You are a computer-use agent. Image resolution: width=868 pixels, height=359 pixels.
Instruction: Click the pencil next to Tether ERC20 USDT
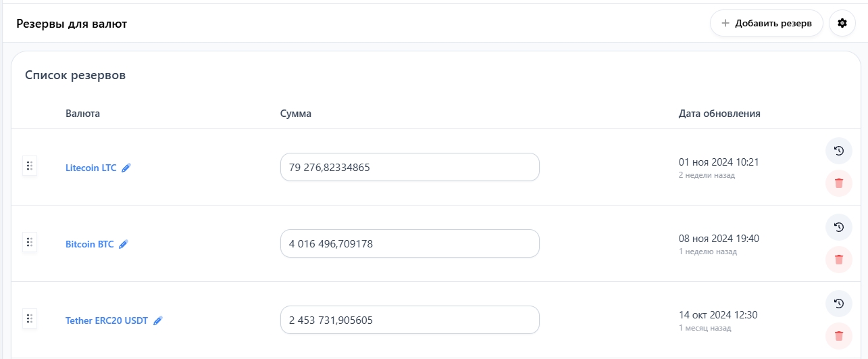point(158,320)
